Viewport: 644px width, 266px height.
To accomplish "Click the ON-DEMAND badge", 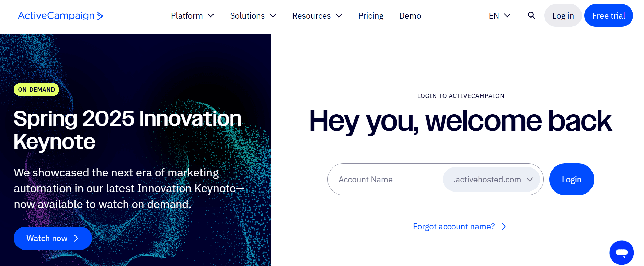I will pyautogui.click(x=36, y=90).
